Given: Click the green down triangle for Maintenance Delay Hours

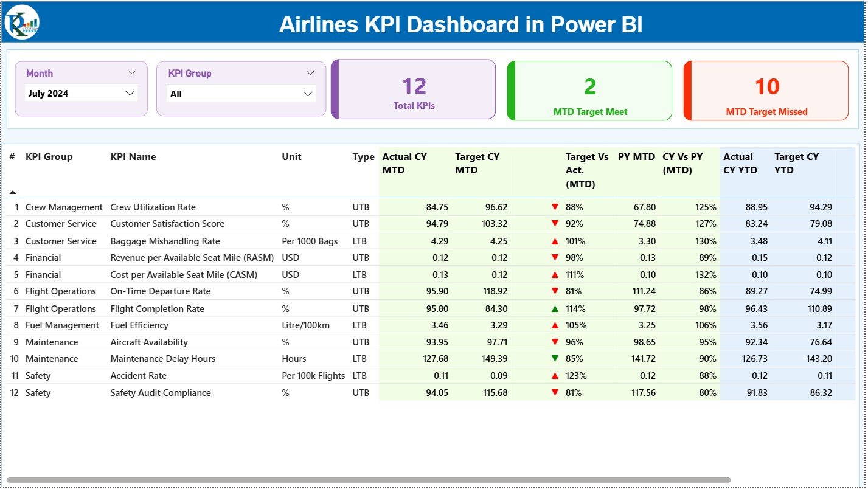Looking at the screenshot, I should pos(555,359).
